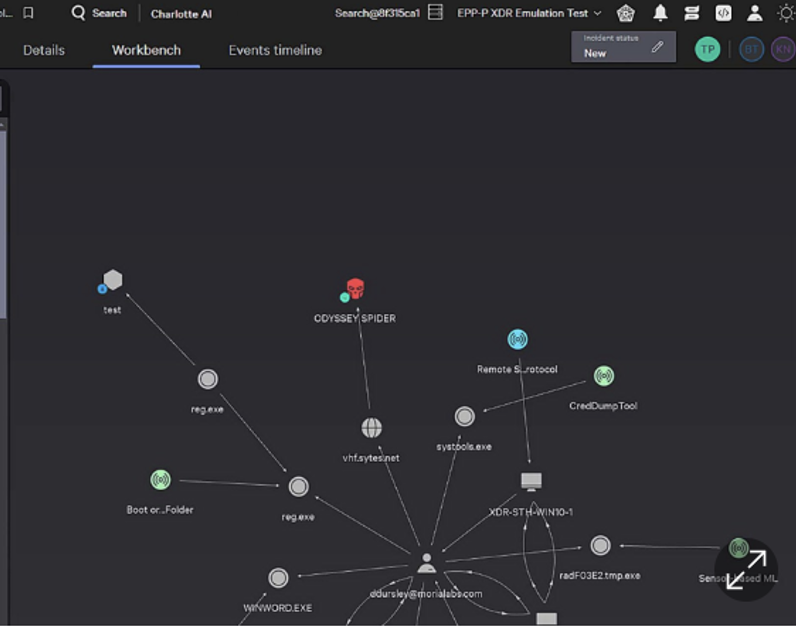796x626 pixels.
Task: Select the Sensor Based ML detection node
Action: tap(738, 548)
